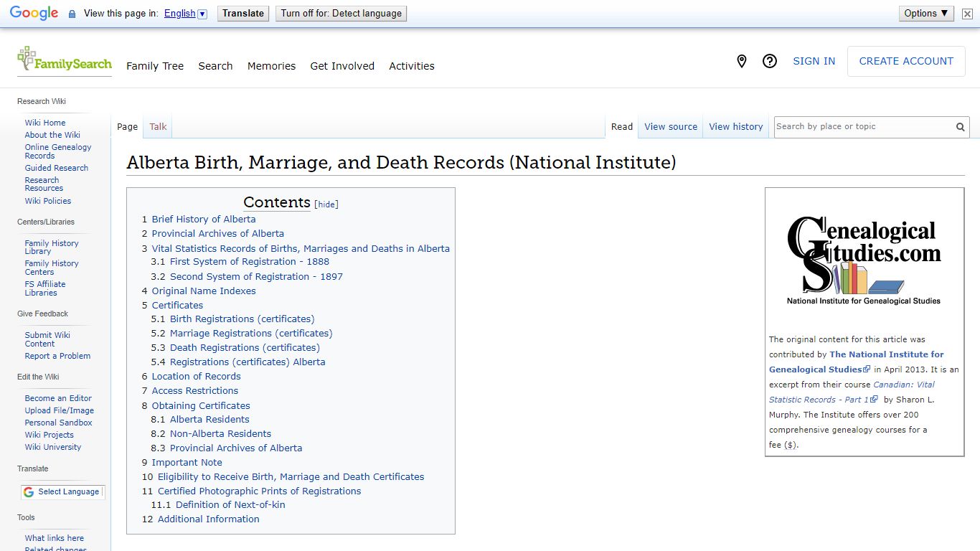The height and width of the screenshot is (551, 980).
Task: Open National Institute for Genealogical Studies link
Action: click(857, 362)
